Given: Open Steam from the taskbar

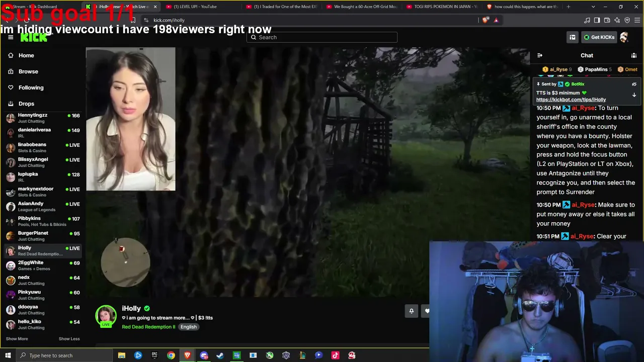Looking at the screenshot, I should tap(220, 355).
